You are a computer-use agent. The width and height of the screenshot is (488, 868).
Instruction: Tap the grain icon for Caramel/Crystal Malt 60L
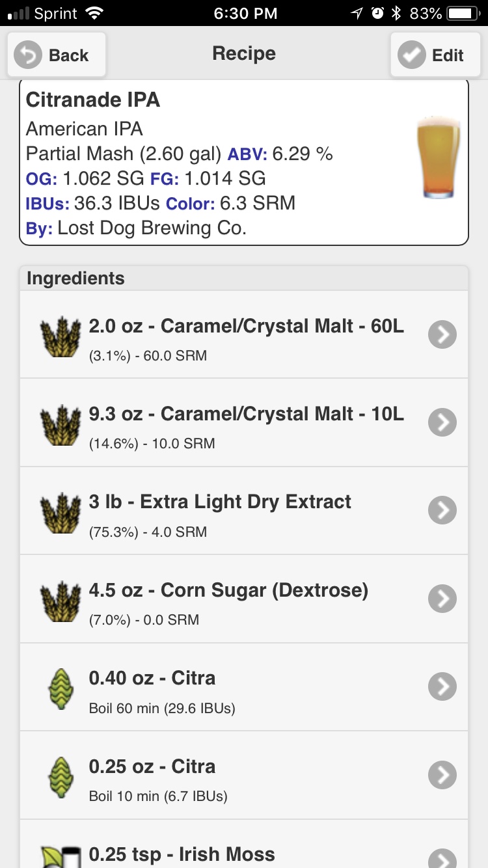[55, 336]
